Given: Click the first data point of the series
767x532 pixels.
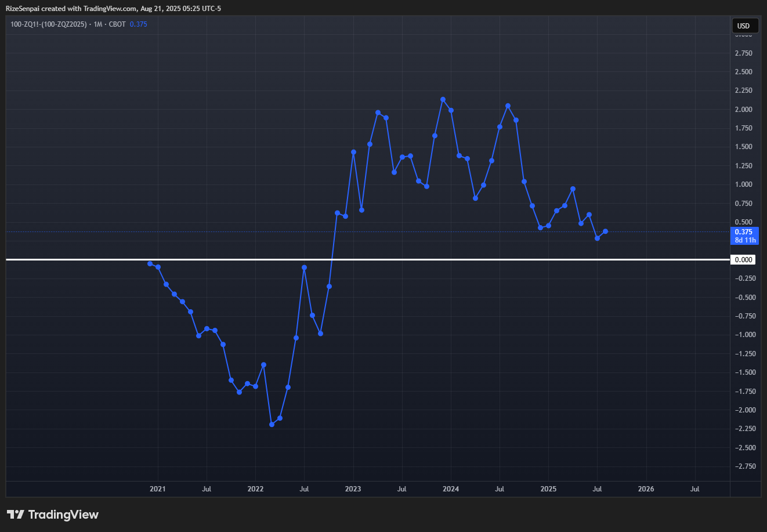Looking at the screenshot, I should 150,263.
